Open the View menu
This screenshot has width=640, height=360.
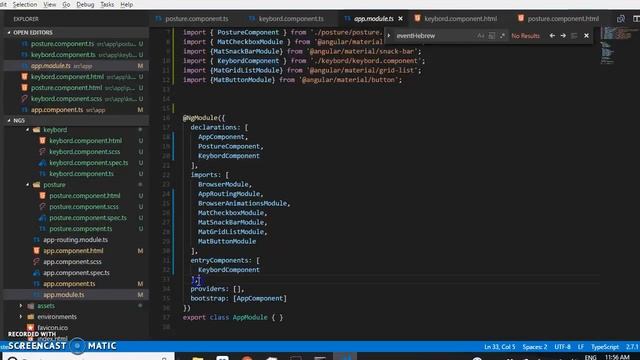pyautogui.click(x=49, y=4)
